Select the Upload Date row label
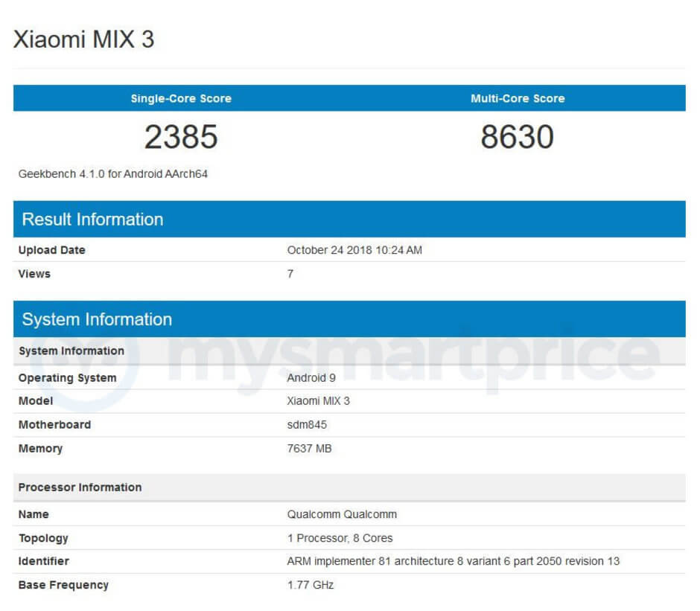Image resolution: width=700 pixels, height=611 pixels. (x=52, y=250)
